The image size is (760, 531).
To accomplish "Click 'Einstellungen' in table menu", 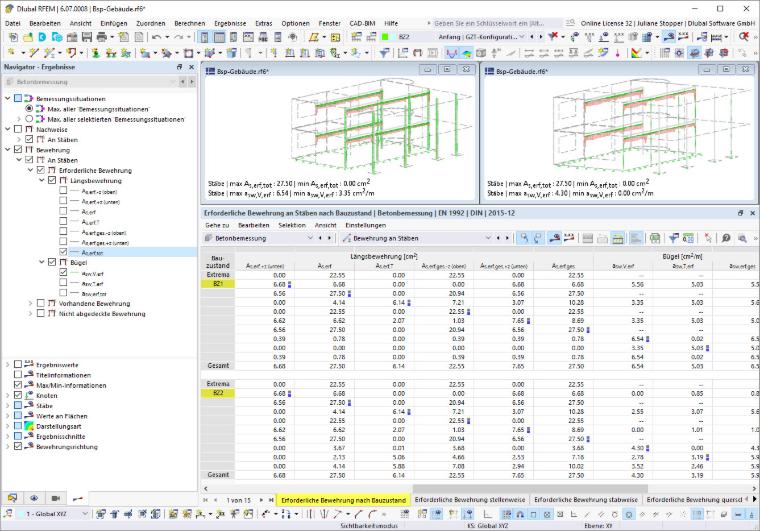I will 365,225.
